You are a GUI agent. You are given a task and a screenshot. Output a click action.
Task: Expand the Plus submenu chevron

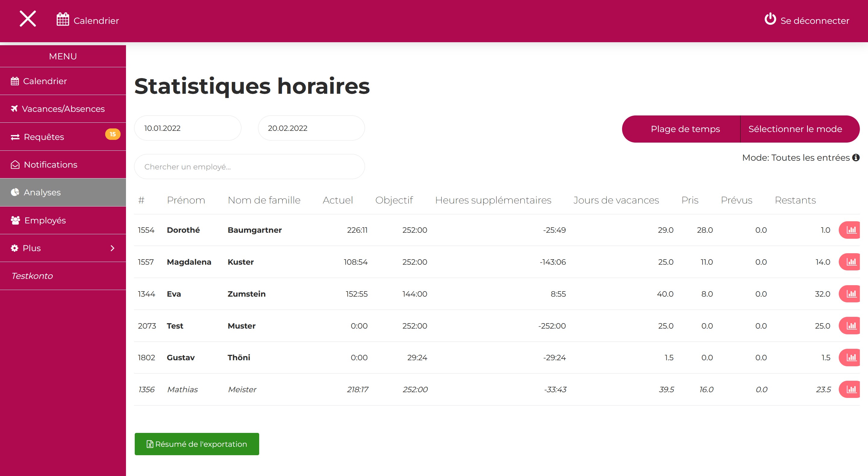pyautogui.click(x=112, y=248)
